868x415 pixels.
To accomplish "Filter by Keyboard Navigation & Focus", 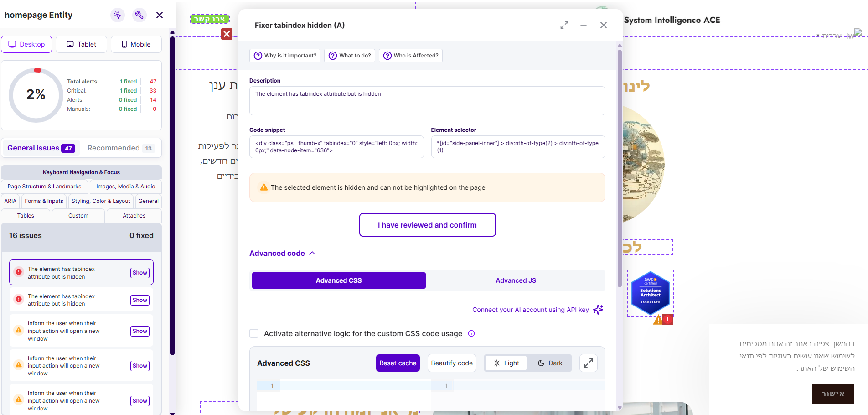I will (x=81, y=172).
